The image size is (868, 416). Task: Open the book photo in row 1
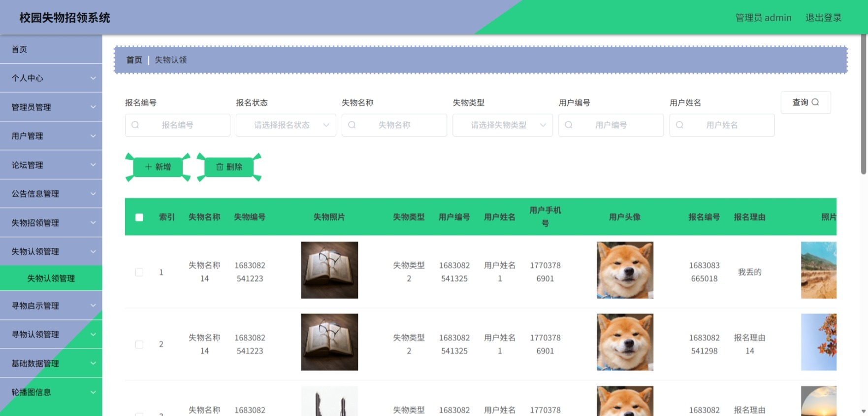pyautogui.click(x=329, y=270)
